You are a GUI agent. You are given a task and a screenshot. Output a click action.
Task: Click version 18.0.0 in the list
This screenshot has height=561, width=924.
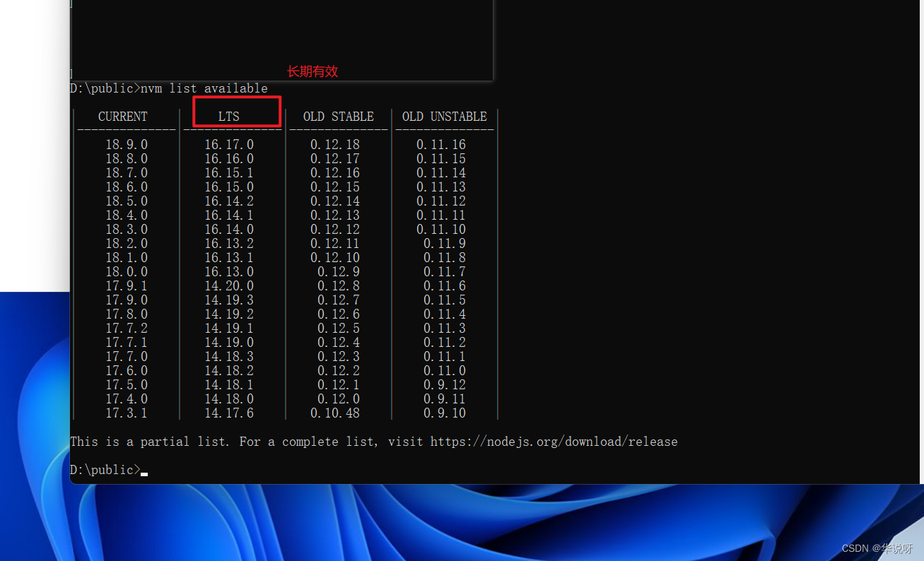[x=127, y=272]
